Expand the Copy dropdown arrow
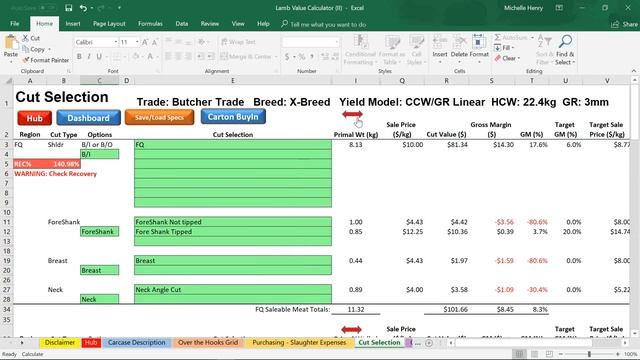 [x=49, y=49]
